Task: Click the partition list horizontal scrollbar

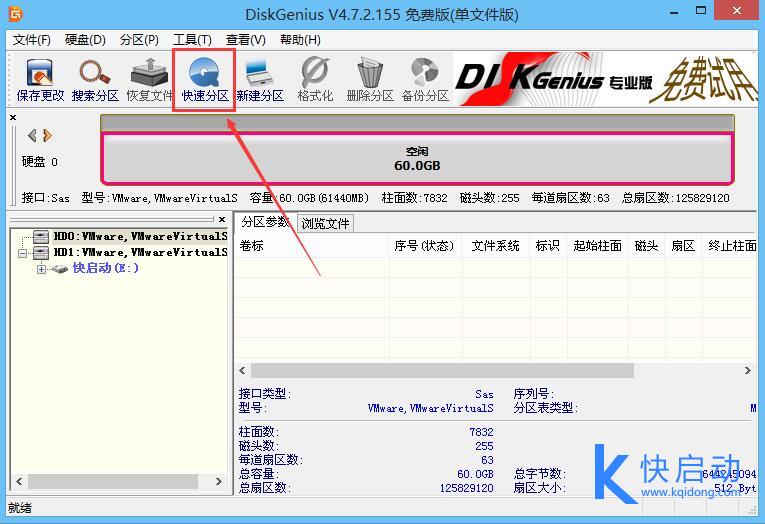Action: coord(440,371)
